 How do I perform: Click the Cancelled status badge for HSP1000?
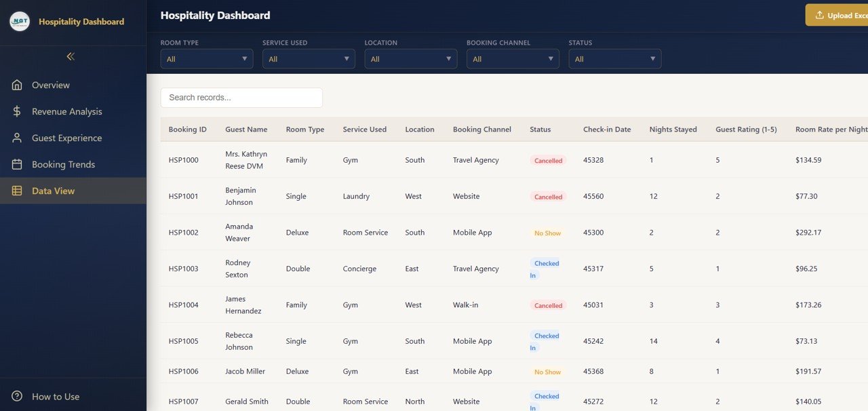[548, 161]
